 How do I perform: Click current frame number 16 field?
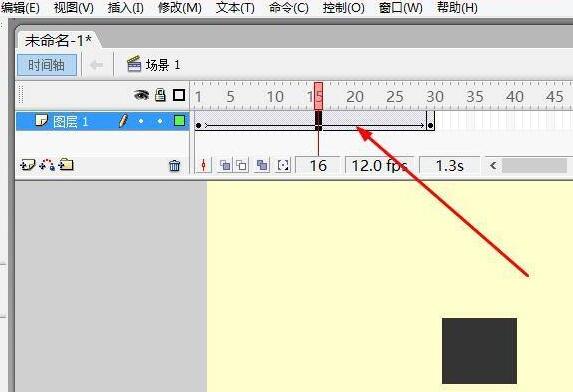coord(318,165)
